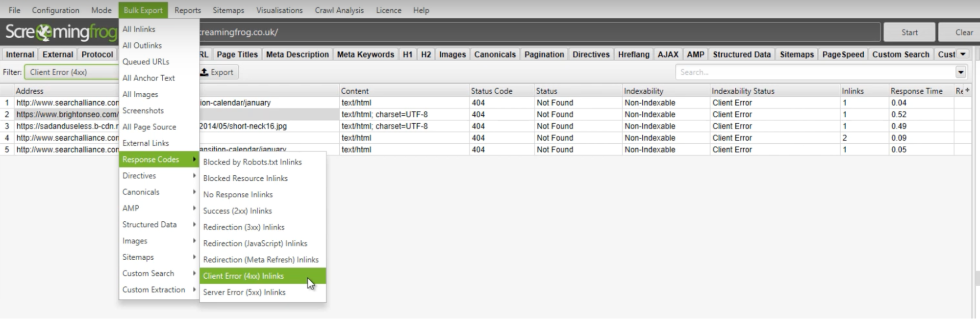Screen dimensions: 980x319
Task: Expand the Structured Data submenu item
Action: (x=158, y=224)
